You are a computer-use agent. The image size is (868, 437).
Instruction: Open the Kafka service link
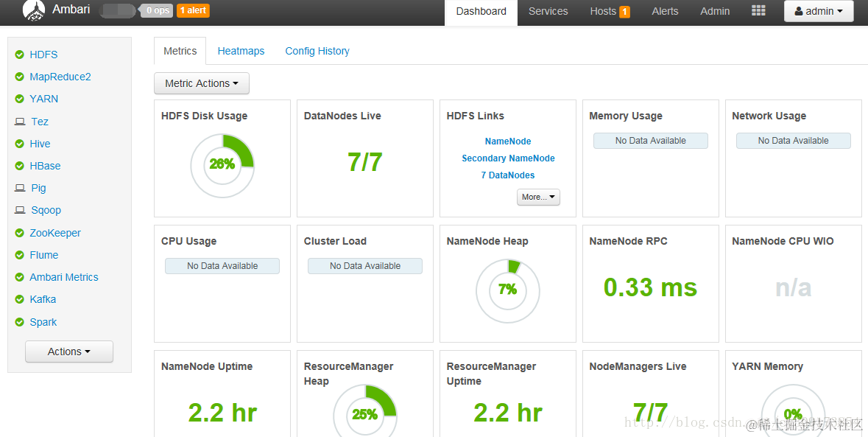43,299
